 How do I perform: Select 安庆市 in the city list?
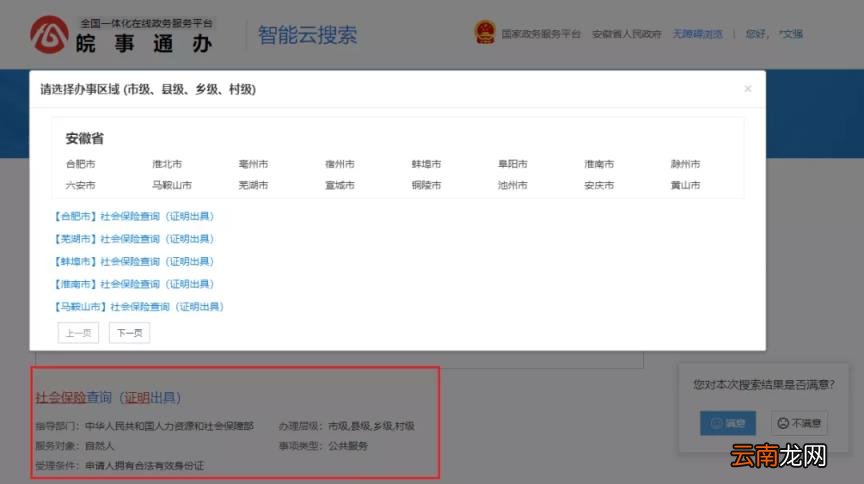599,185
